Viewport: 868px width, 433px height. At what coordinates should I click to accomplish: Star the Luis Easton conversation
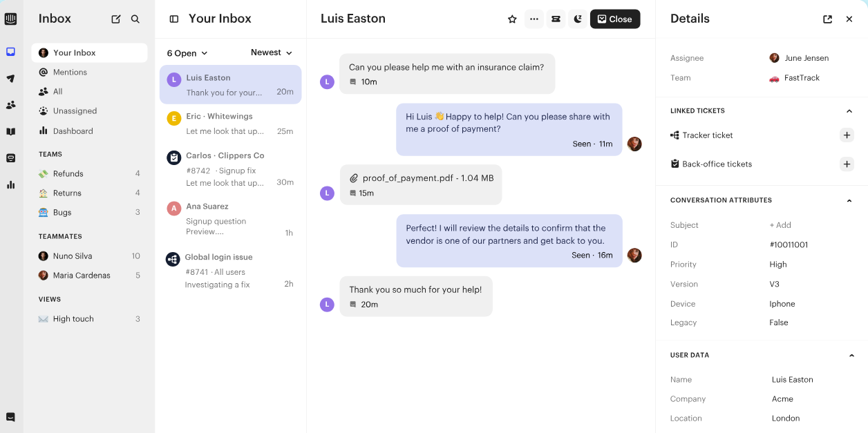[512, 19]
